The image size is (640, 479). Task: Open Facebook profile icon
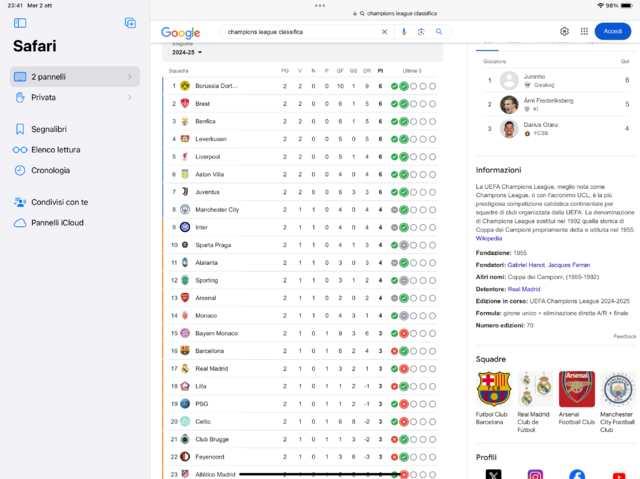point(577,474)
